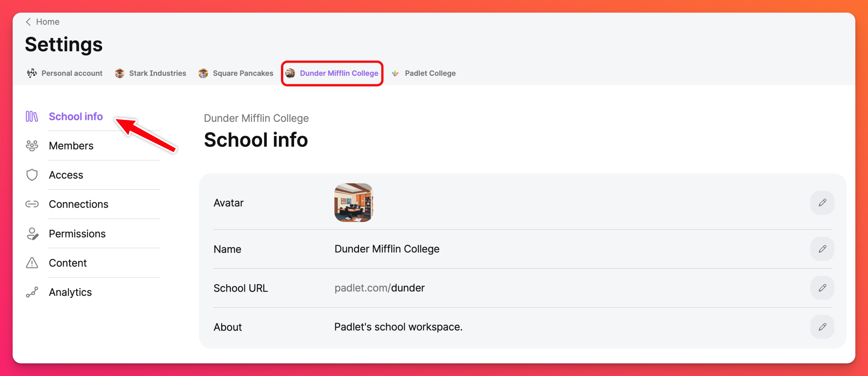Image resolution: width=868 pixels, height=376 pixels.
Task: Open School info in the sidebar
Action: click(x=75, y=116)
